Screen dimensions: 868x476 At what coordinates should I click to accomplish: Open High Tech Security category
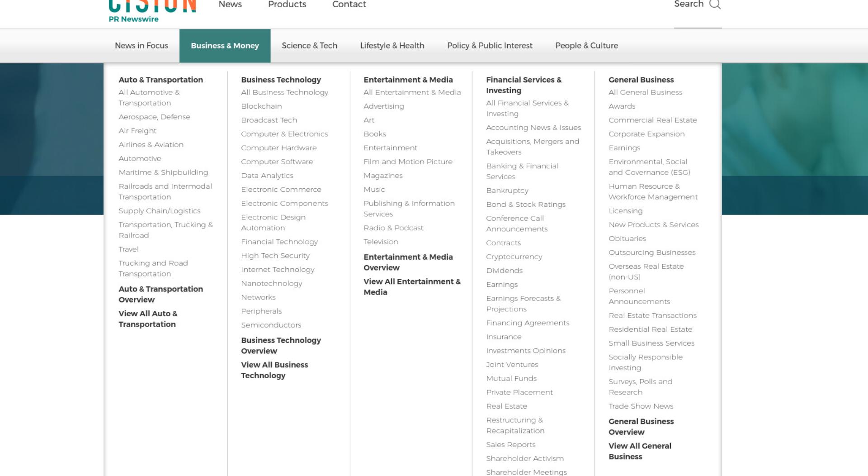click(275, 256)
